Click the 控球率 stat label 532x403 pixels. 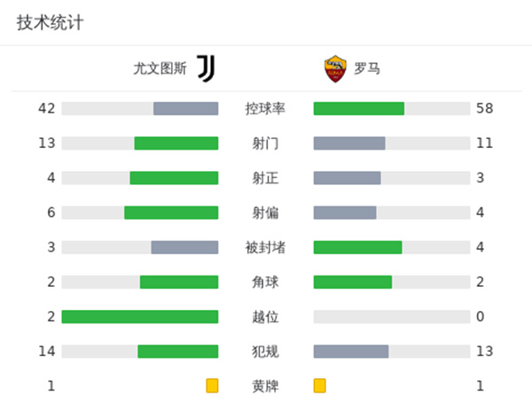tap(265, 109)
